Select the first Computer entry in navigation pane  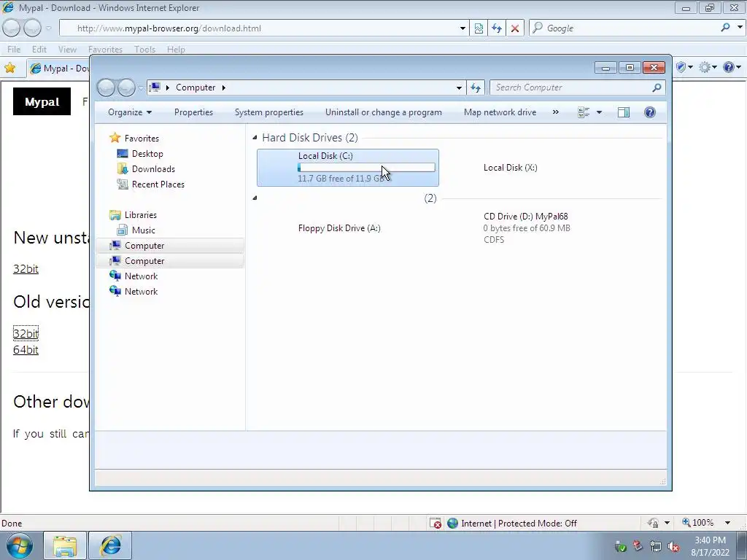(x=169, y=246)
